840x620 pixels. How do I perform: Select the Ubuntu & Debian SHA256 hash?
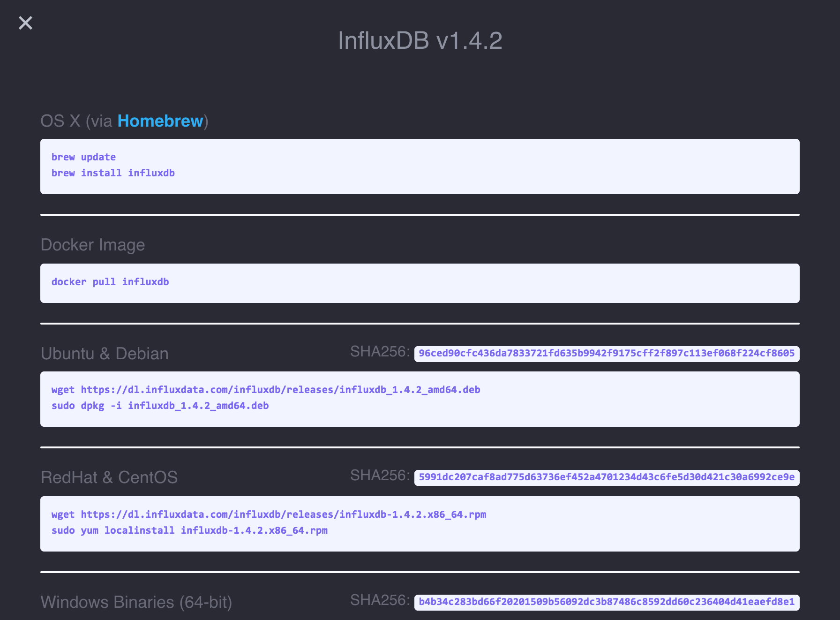click(607, 354)
